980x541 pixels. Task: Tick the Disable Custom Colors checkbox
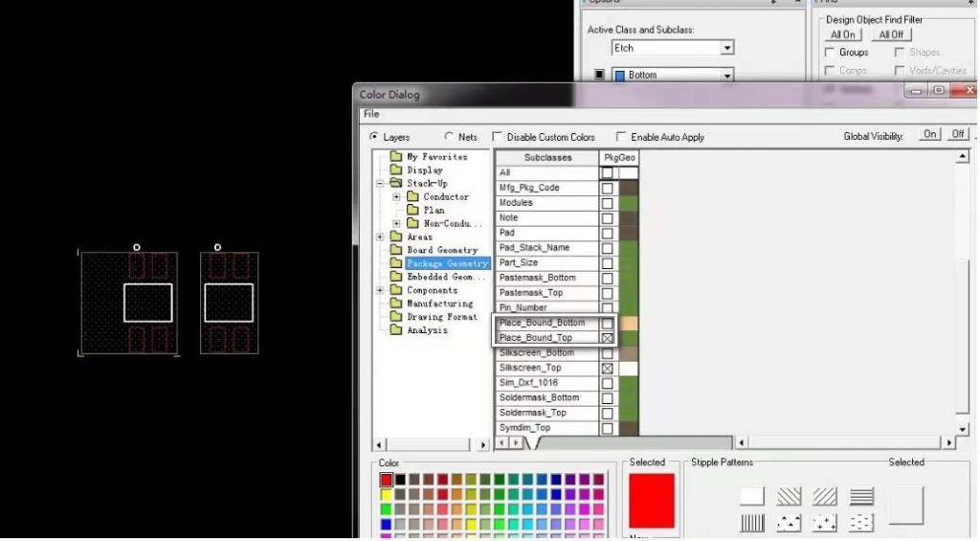(x=498, y=137)
